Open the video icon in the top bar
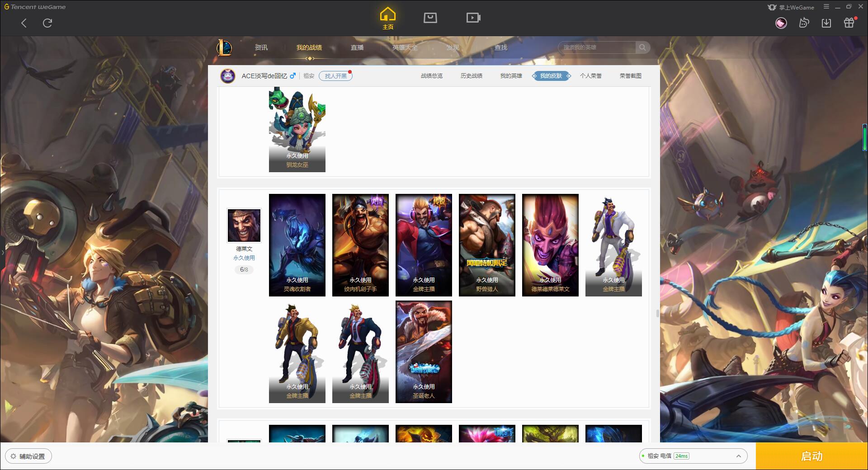 point(473,18)
